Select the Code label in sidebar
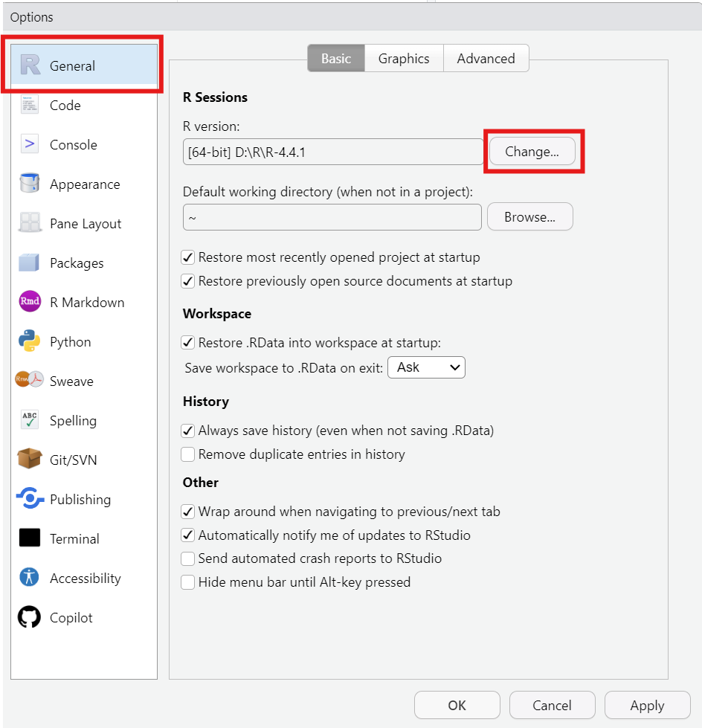Viewport: 702px width, 728px height. [x=65, y=106]
